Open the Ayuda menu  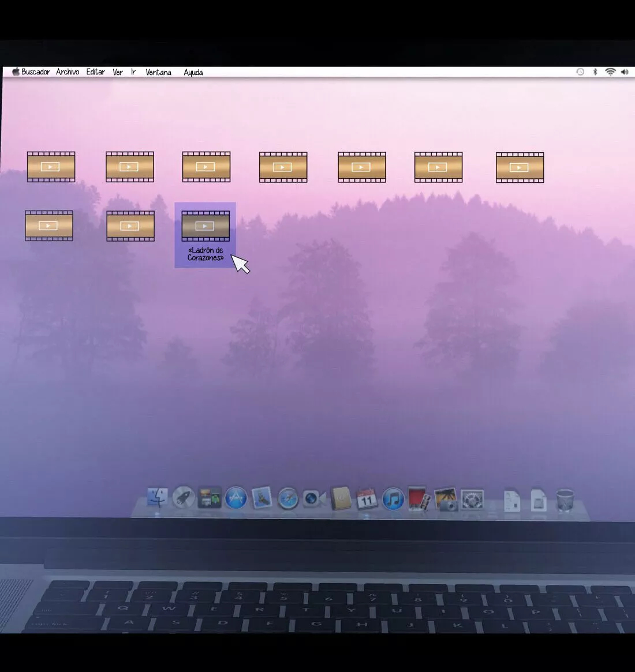(193, 72)
